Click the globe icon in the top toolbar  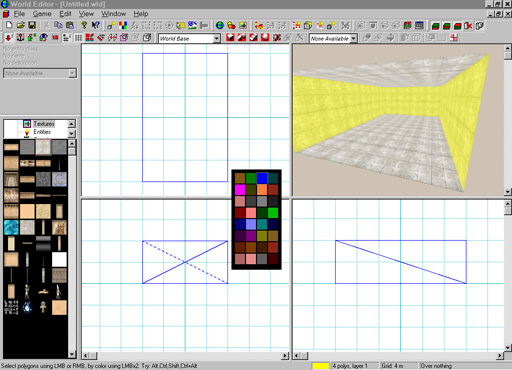coord(220,25)
